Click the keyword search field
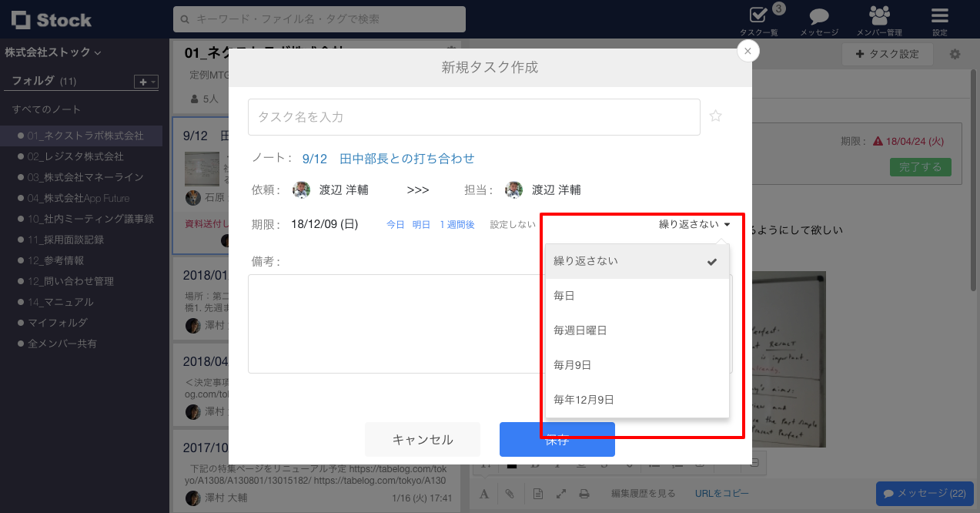980x513 pixels. point(321,19)
